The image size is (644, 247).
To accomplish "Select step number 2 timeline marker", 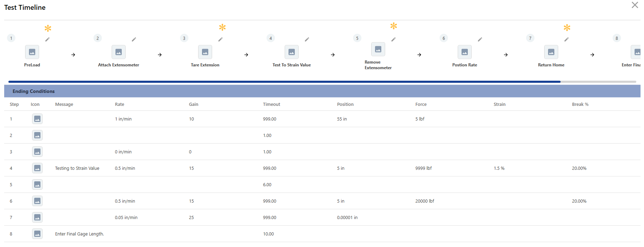I will coord(98,38).
